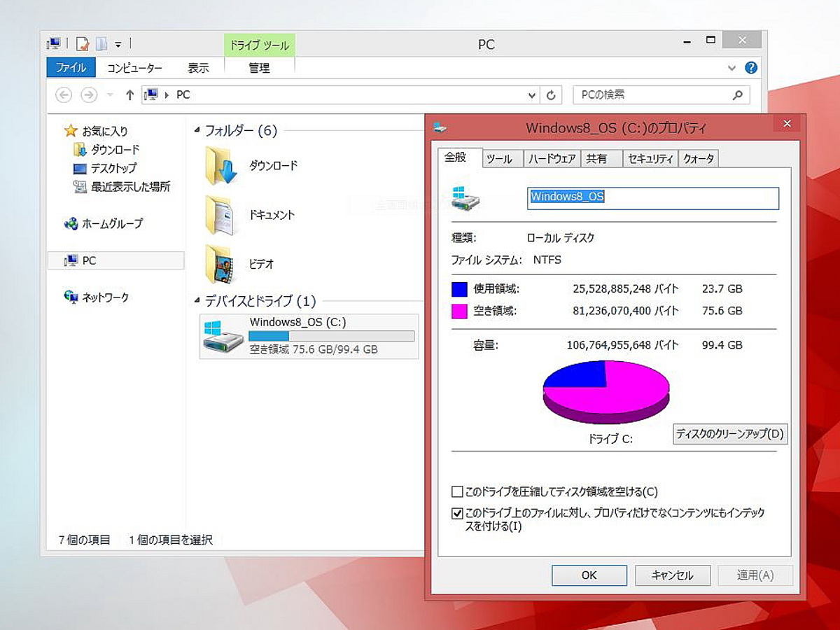The image size is (840, 630).
Task: Click 空き領域 75.6 GB/99.4 GB text
Action: [314, 349]
